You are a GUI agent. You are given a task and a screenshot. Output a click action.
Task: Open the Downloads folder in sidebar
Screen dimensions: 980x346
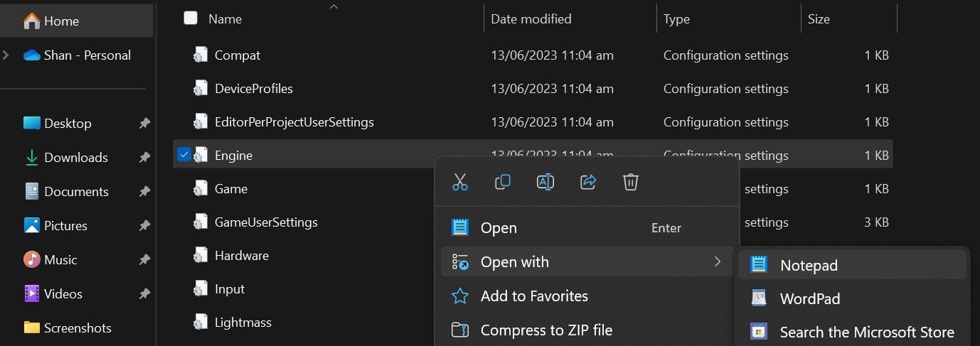pos(75,158)
